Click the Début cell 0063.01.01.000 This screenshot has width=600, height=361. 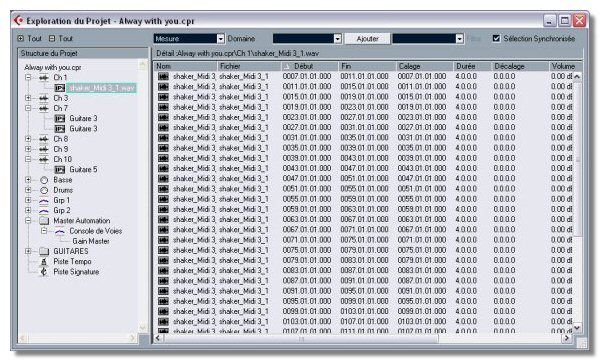coord(307,220)
